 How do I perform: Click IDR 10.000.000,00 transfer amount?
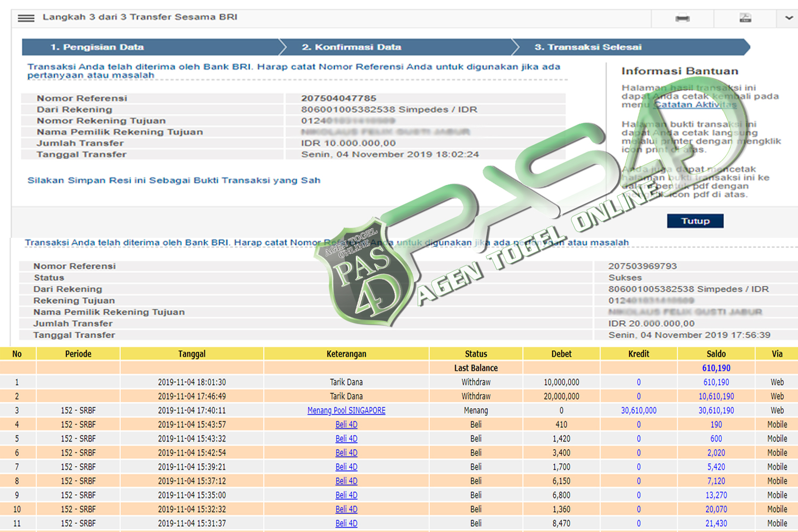click(348, 143)
